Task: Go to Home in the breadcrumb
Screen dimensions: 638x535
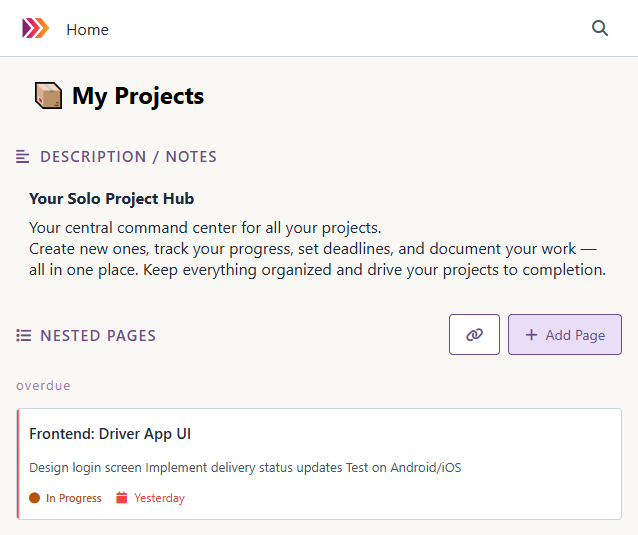Action: pyautogui.click(x=87, y=30)
